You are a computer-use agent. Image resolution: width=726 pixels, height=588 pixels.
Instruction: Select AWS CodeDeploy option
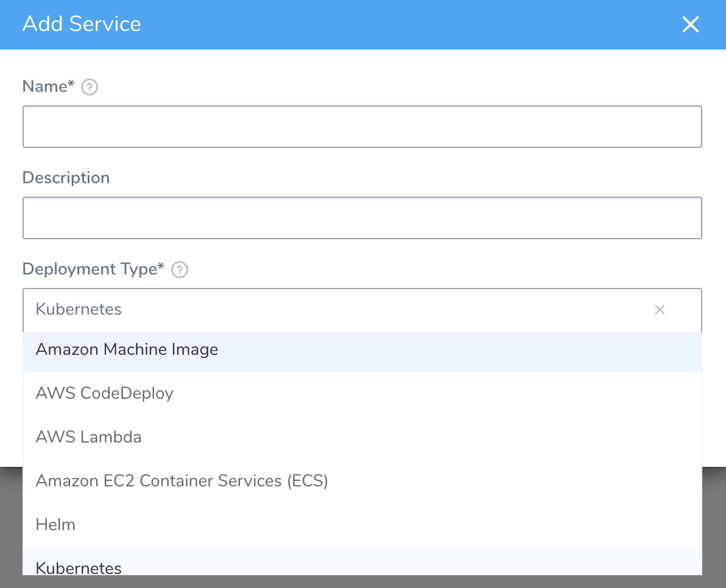click(362, 393)
